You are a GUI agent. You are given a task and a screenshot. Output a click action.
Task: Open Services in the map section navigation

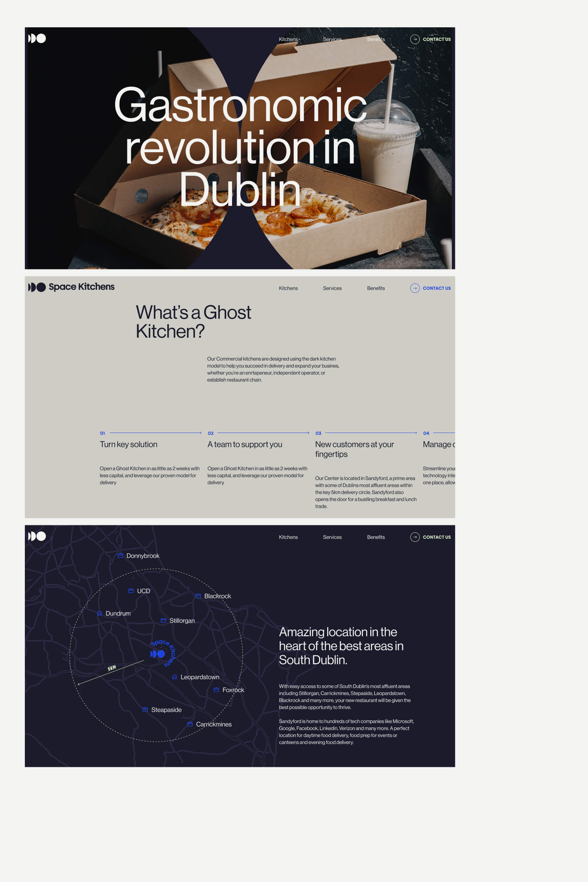pos(332,537)
